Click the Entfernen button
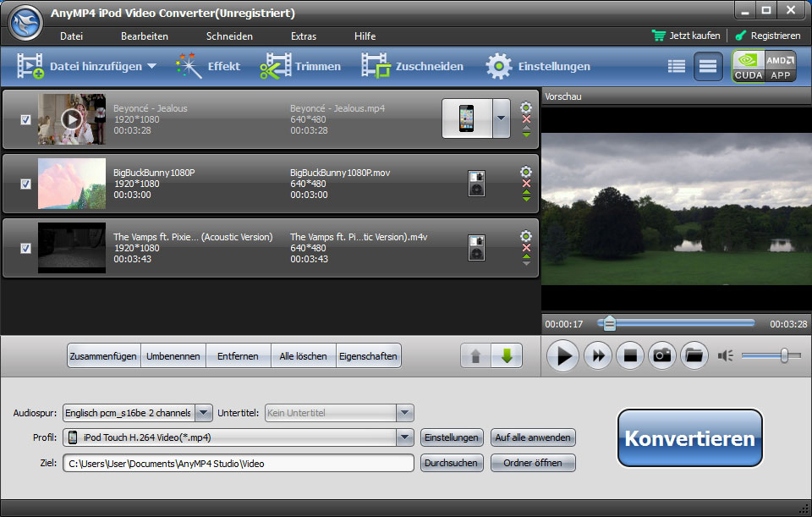The width and height of the screenshot is (812, 517). click(x=239, y=356)
